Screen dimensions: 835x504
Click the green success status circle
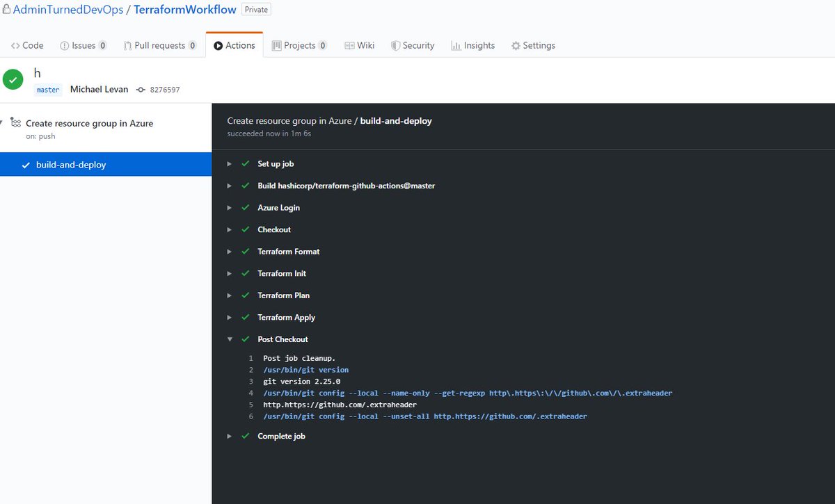[x=13, y=79]
